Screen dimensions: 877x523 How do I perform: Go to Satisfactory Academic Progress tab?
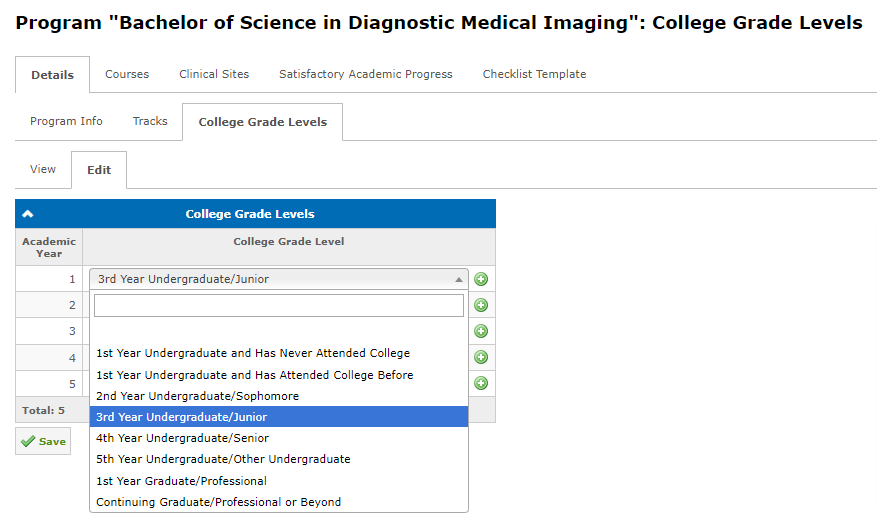click(x=365, y=74)
